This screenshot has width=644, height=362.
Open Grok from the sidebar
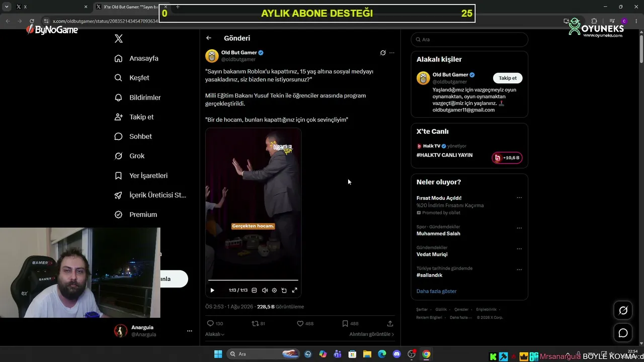(129, 156)
